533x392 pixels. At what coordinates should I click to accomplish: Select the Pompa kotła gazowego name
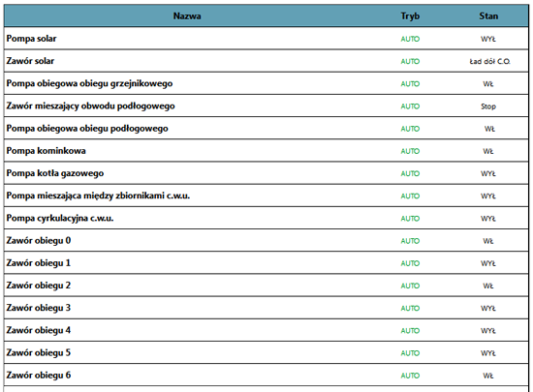(x=55, y=173)
